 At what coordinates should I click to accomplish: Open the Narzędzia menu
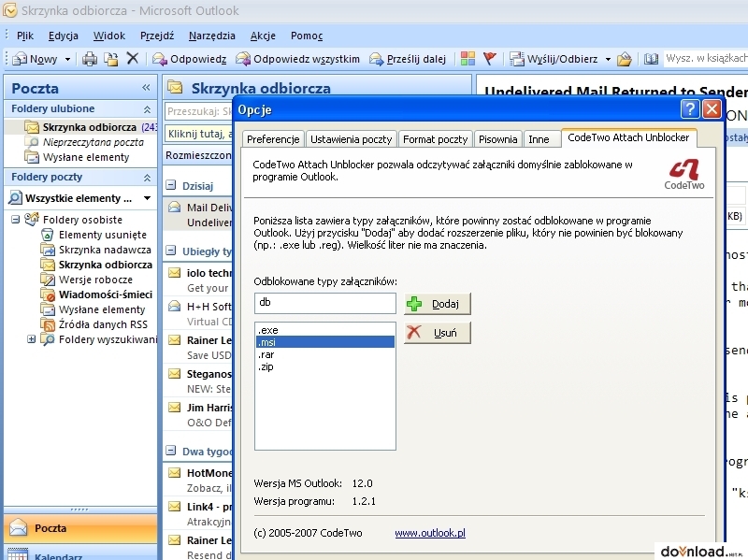pos(212,36)
